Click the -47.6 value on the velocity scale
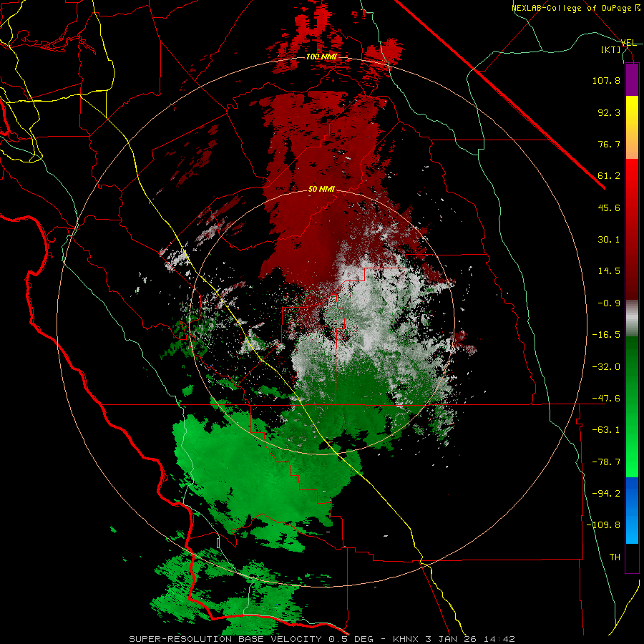Viewport: 644px width, 644px height. (x=606, y=399)
